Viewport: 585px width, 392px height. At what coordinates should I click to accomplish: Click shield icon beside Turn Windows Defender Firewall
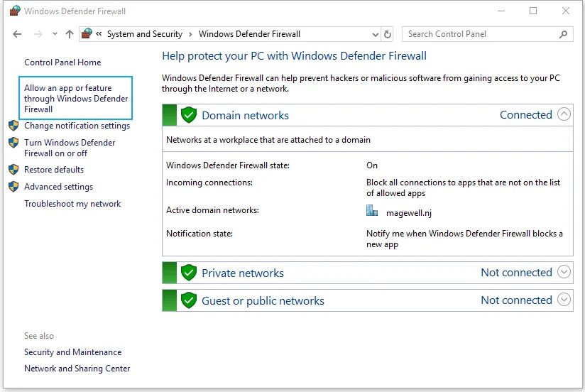tap(13, 143)
